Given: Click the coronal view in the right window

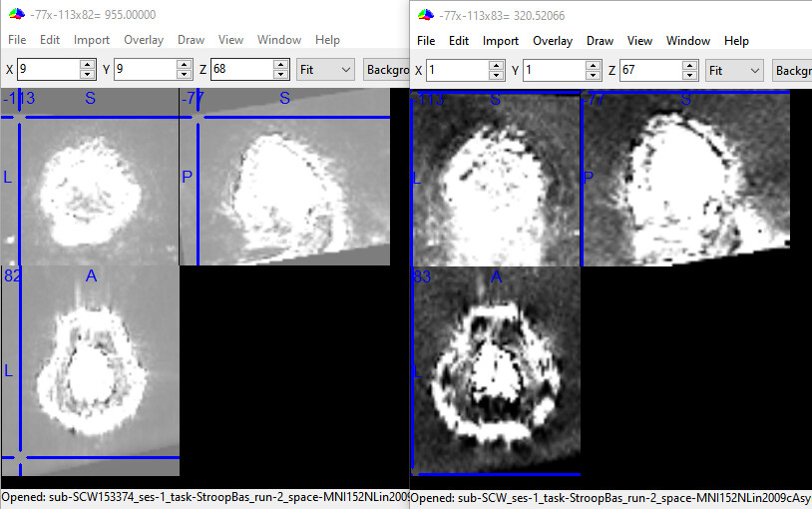Looking at the screenshot, I should [496, 178].
